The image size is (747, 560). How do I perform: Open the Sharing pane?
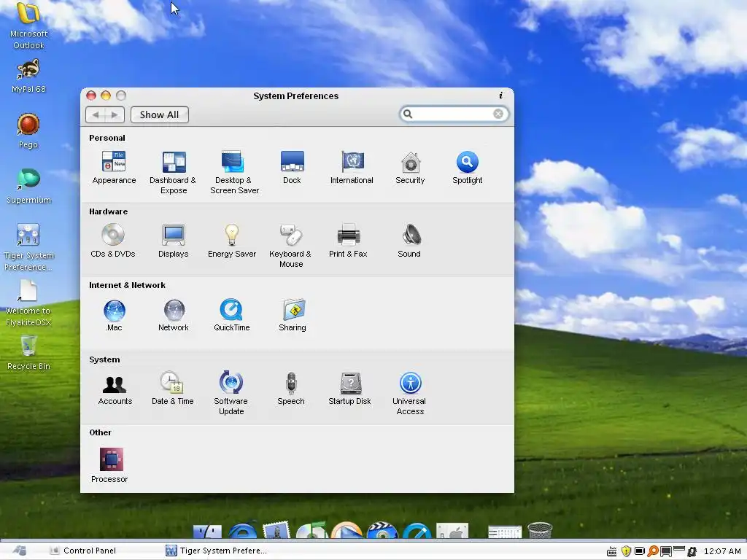click(x=293, y=315)
